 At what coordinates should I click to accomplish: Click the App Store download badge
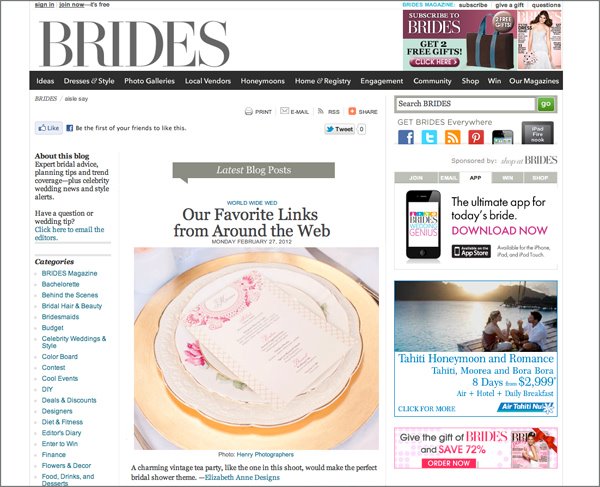point(471,251)
